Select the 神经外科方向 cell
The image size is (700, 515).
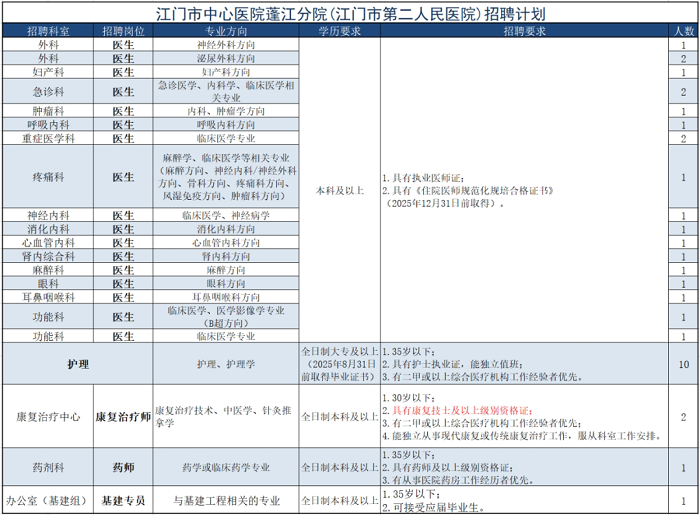[x=226, y=45]
